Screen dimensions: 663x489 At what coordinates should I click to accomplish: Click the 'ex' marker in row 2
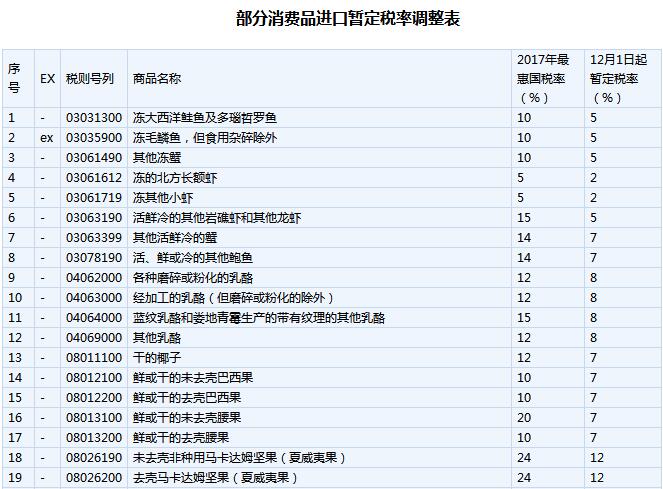(x=47, y=138)
